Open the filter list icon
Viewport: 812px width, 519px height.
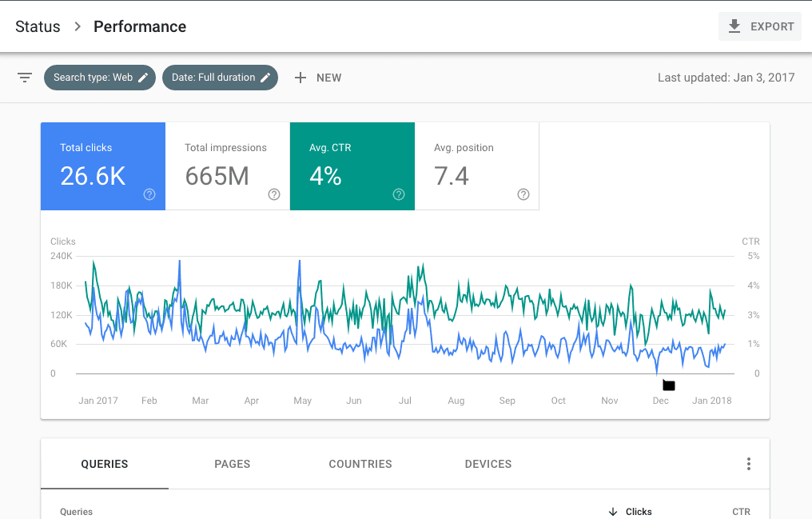coord(25,78)
